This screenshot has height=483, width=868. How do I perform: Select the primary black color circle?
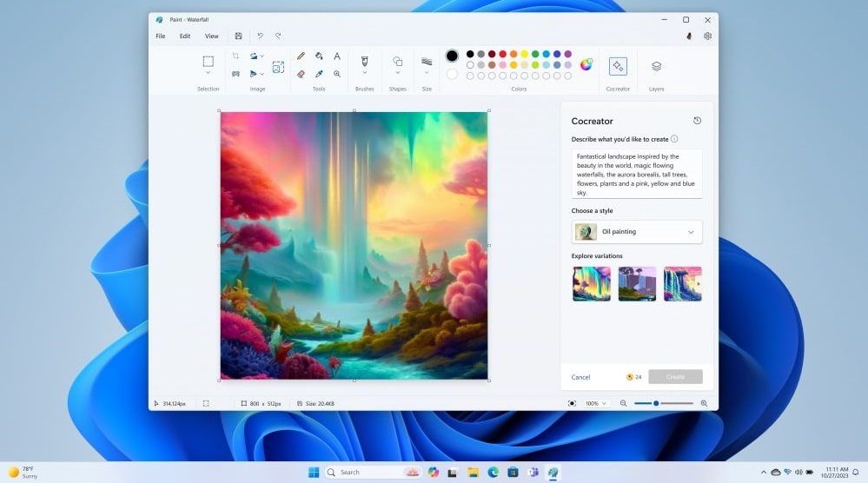click(452, 56)
